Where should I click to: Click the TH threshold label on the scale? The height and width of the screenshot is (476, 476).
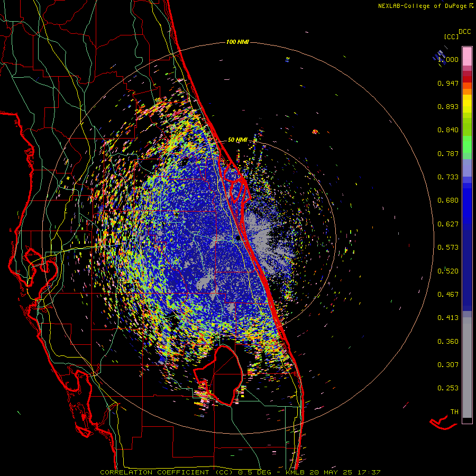point(454,412)
